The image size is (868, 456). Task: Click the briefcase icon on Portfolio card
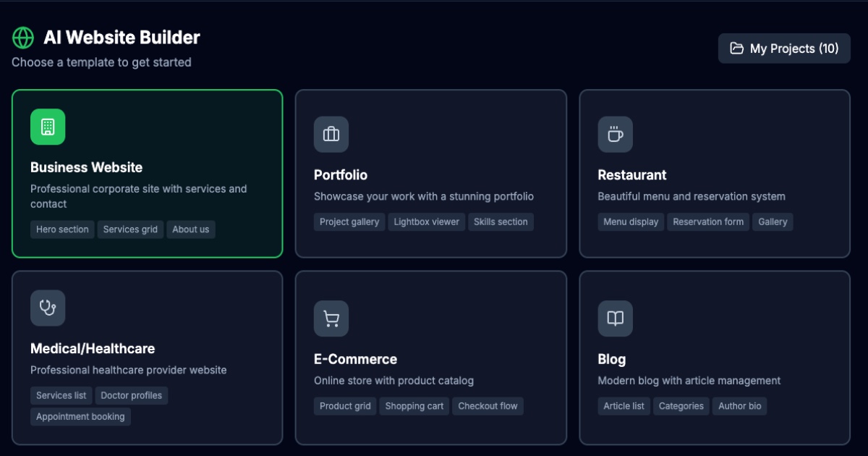pos(331,134)
